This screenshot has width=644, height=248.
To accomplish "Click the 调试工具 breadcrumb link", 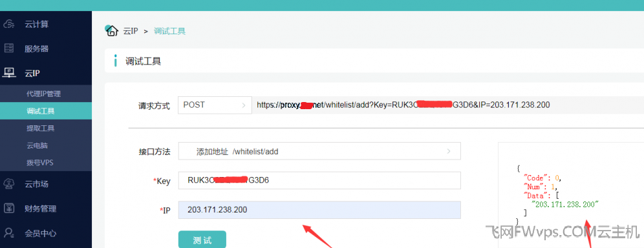I will [169, 31].
